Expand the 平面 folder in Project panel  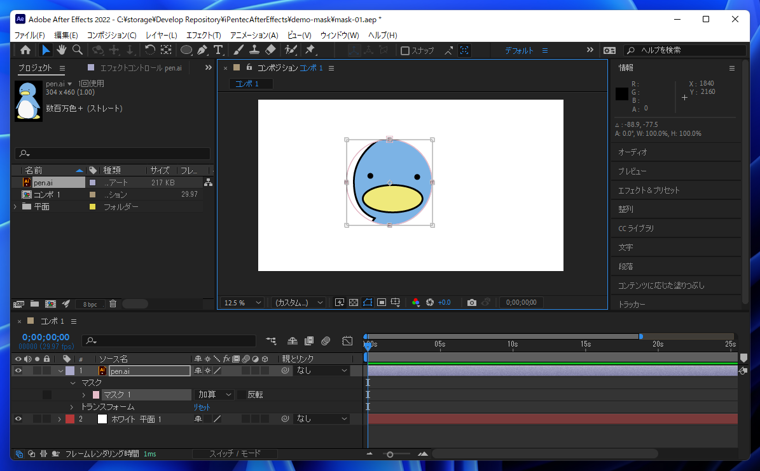click(x=15, y=206)
